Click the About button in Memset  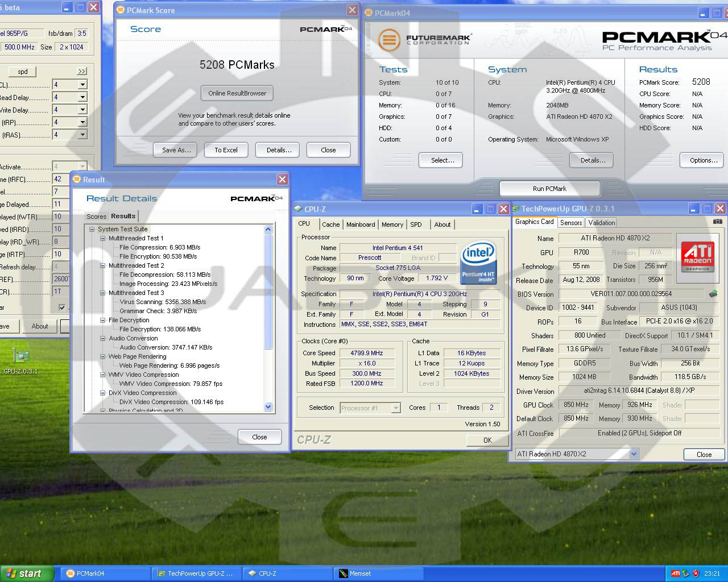coord(39,326)
